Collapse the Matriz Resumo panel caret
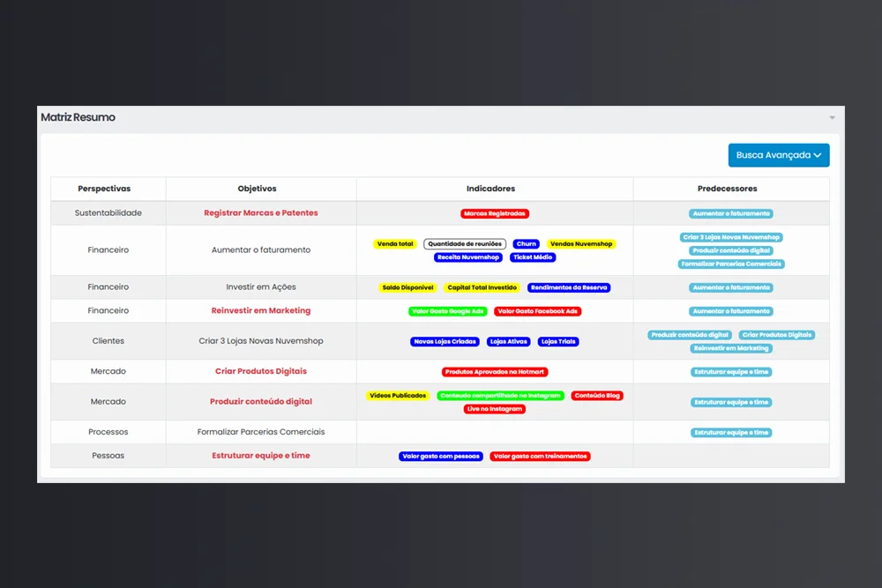882x588 pixels. pos(831,117)
